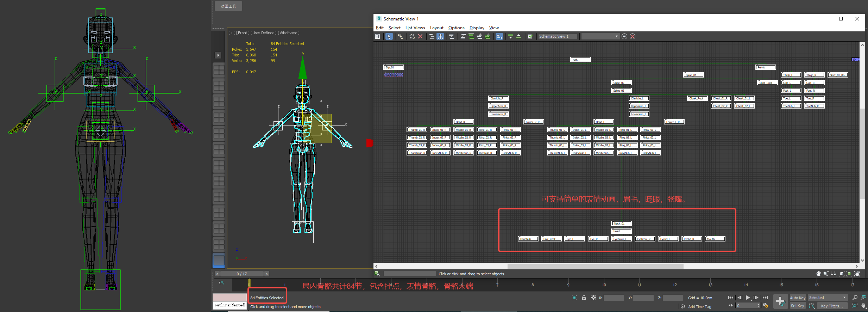Click green Collapse Selected up-arrow icon

518,36
